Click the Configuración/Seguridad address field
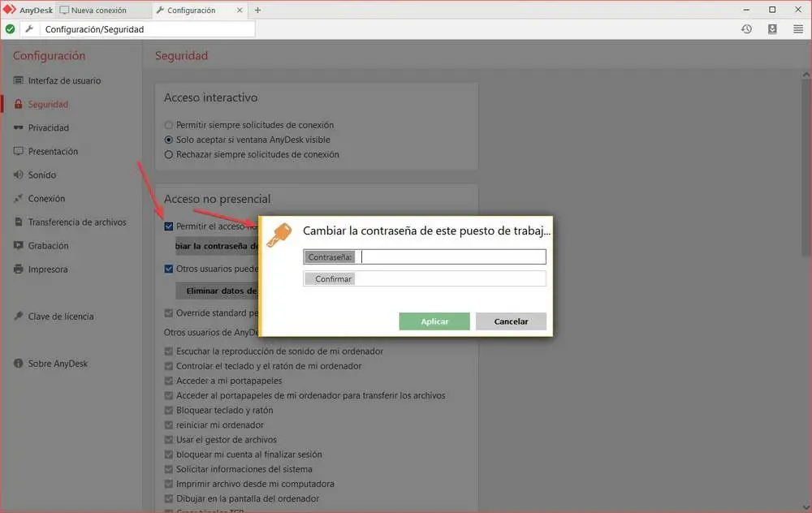This screenshot has width=812, height=513. pos(148,29)
